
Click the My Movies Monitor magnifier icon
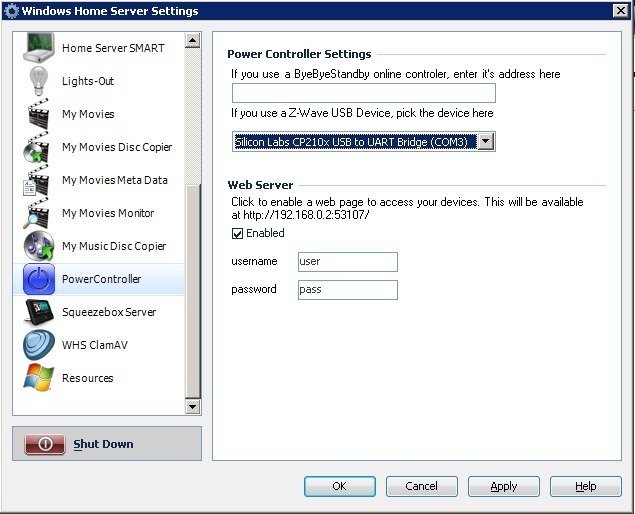coord(37,213)
